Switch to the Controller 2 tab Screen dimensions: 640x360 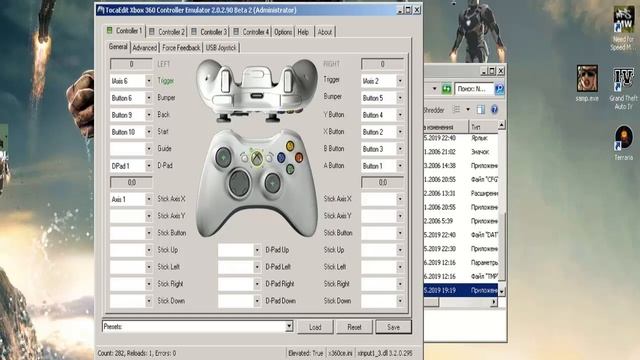167,32
